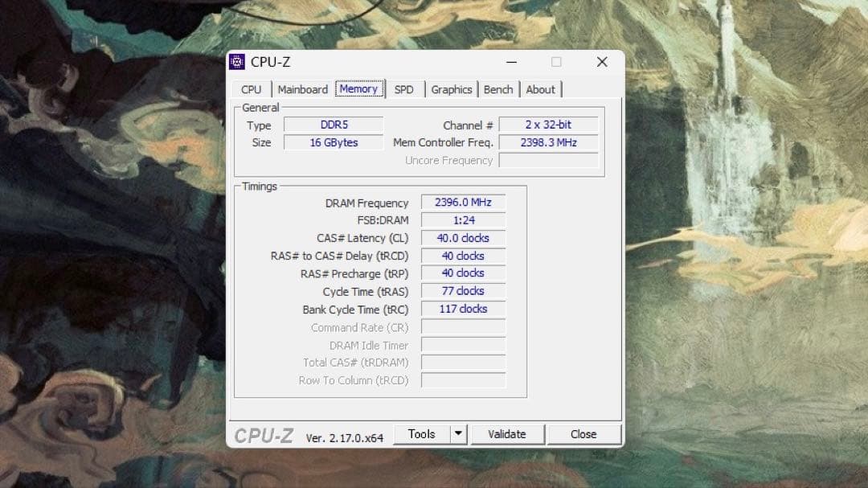
Task: Click the 2 x 32-bit channel field
Action: [549, 125]
